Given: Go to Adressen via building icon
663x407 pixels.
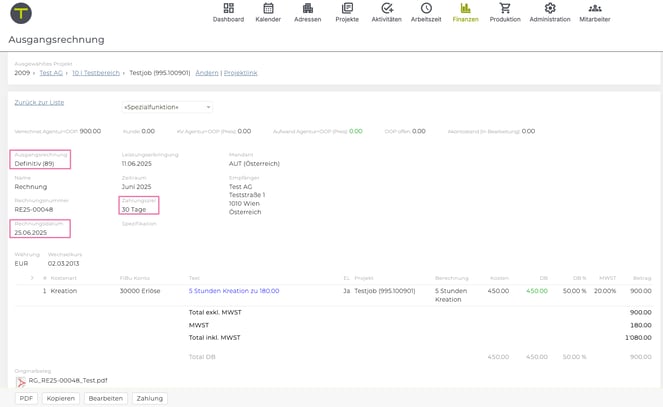Looking at the screenshot, I should click(x=307, y=8).
